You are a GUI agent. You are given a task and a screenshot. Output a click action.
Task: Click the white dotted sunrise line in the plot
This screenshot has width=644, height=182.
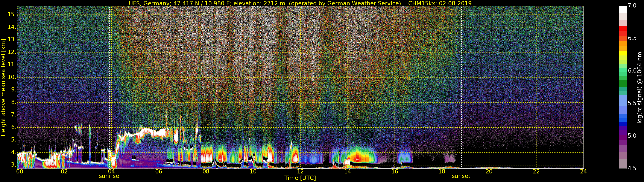[x=109, y=87]
